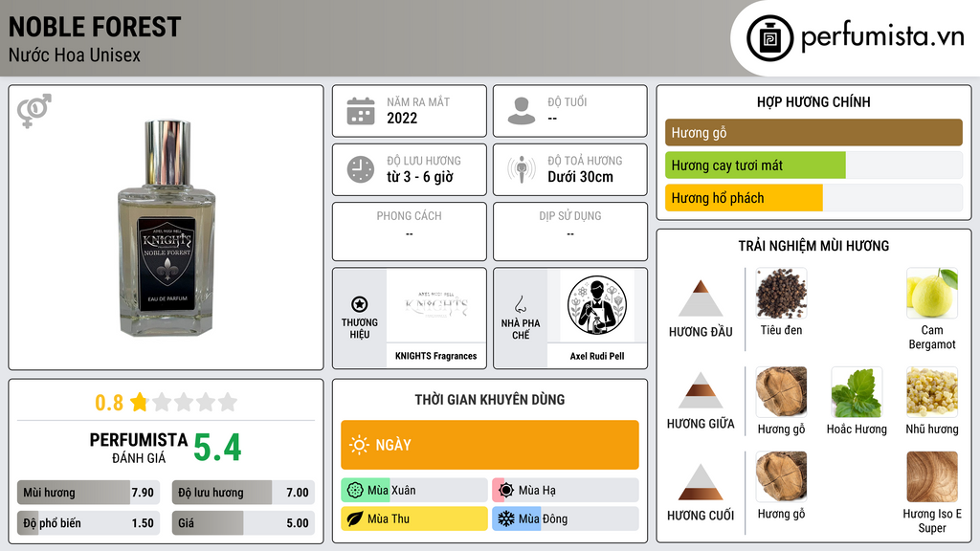Click the sillage icon beside Độ toả hương
Screen dimensions: 980x551
click(522, 169)
